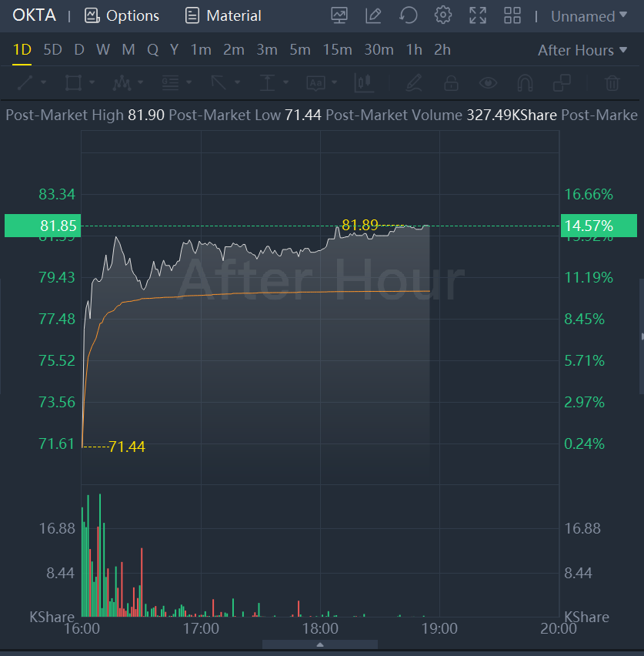The width and height of the screenshot is (644, 656).
Task: Select the text annotation tool
Action: coord(315,83)
